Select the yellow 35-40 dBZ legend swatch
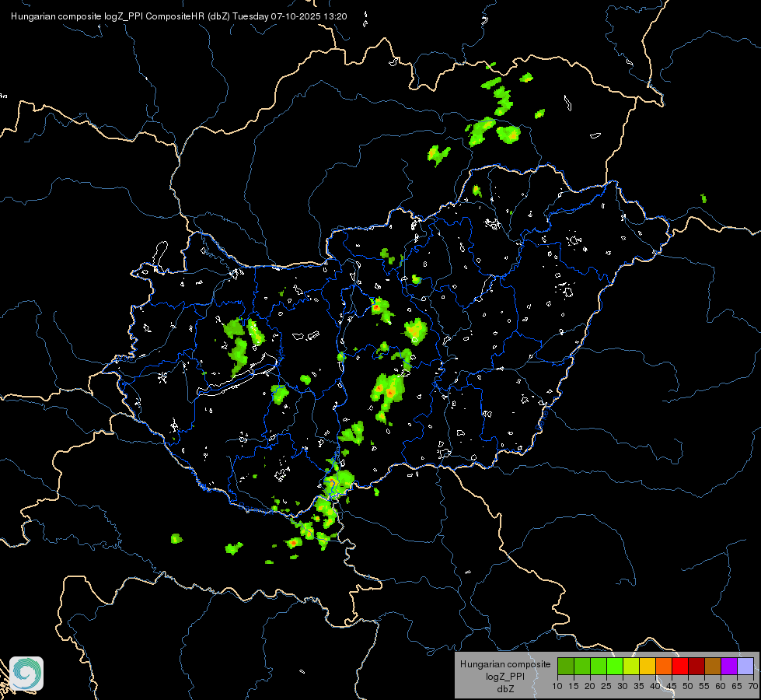This screenshot has height=700, width=761. (648, 666)
